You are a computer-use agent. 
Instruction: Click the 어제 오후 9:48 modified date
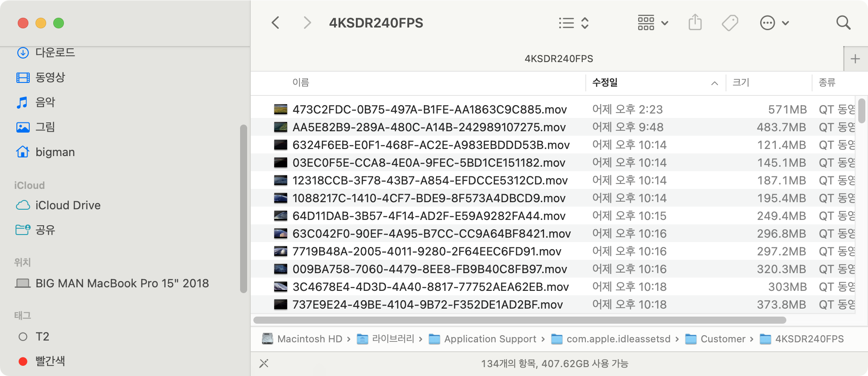click(628, 127)
